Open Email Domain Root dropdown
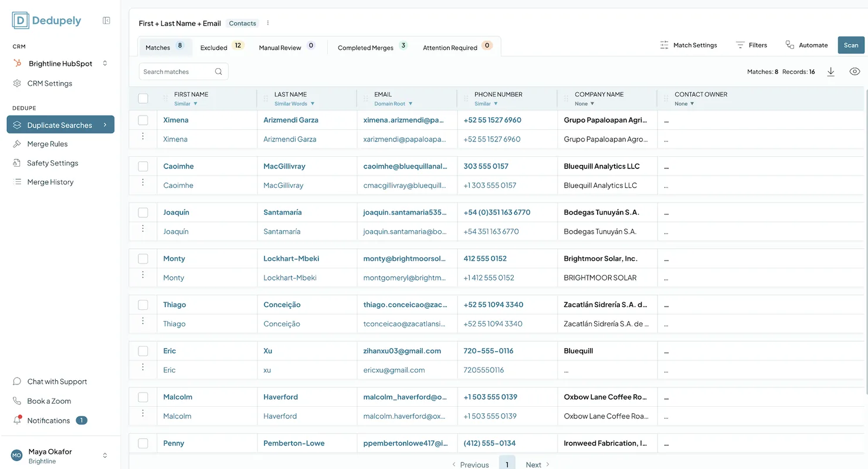 point(394,104)
